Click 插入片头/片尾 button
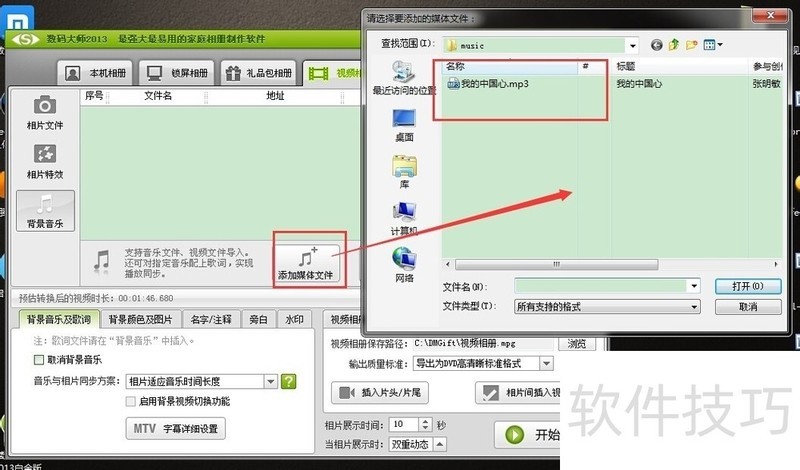This screenshot has width=800, height=470. pyautogui.click(x=380, y=392)
